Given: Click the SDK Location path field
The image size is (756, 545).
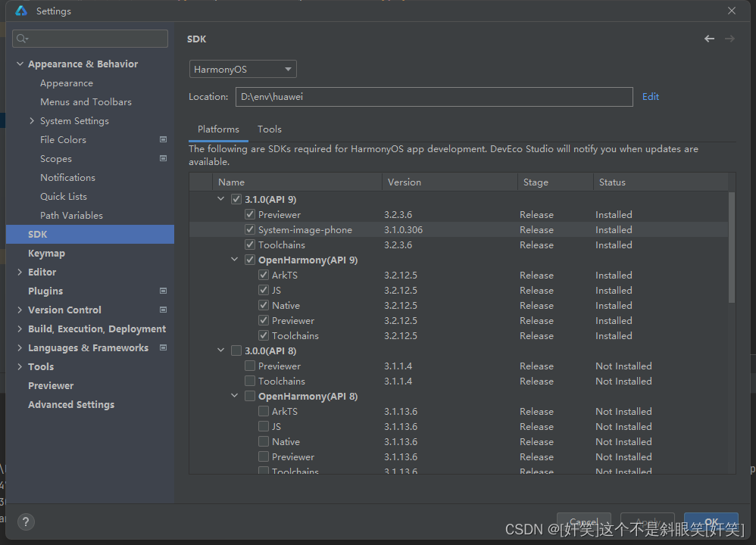Looking at the screenshot, I should 434,96.
